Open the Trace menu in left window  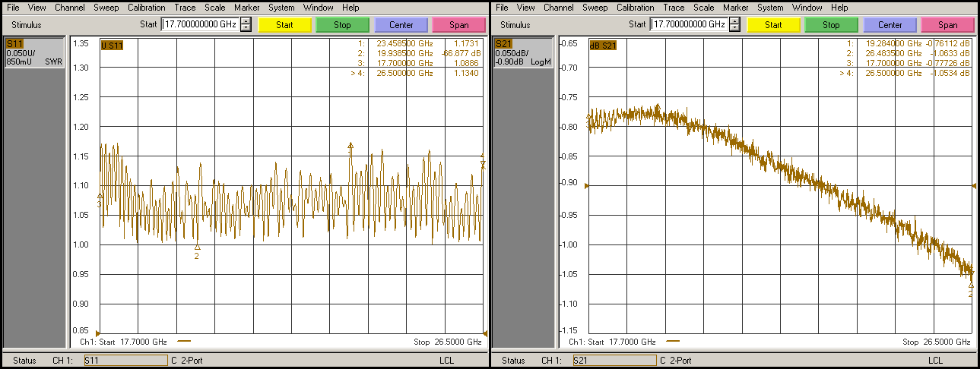point(186,8)
